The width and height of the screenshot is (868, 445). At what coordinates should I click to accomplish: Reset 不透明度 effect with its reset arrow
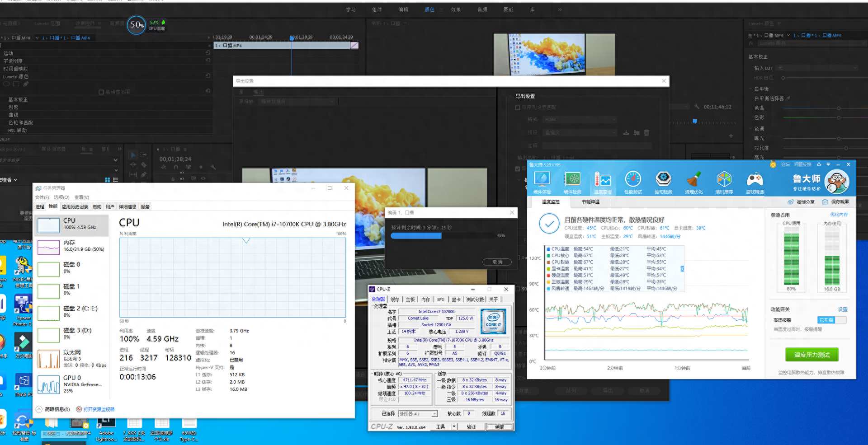208,60
